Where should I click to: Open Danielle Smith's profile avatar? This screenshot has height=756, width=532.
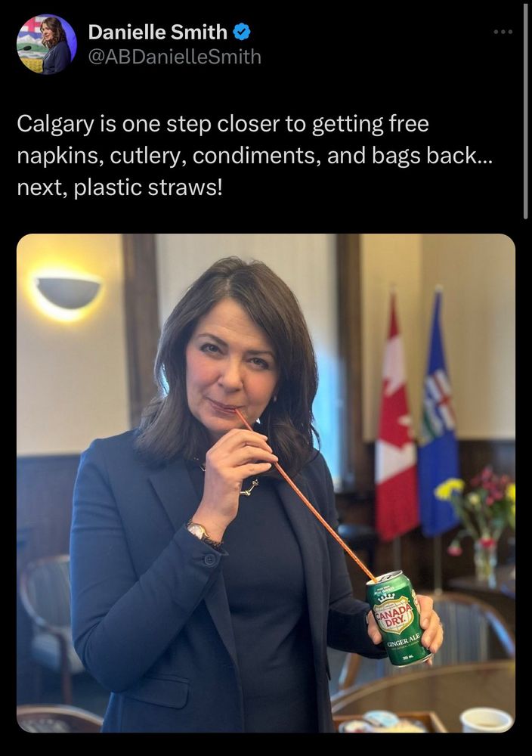coord(46,44)
